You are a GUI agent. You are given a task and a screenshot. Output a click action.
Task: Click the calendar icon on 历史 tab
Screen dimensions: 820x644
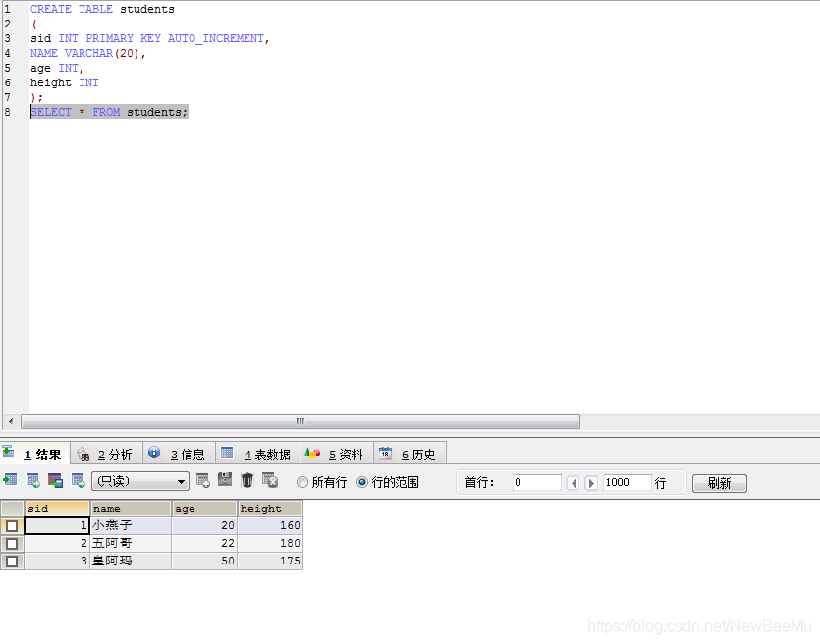(385, 453)
